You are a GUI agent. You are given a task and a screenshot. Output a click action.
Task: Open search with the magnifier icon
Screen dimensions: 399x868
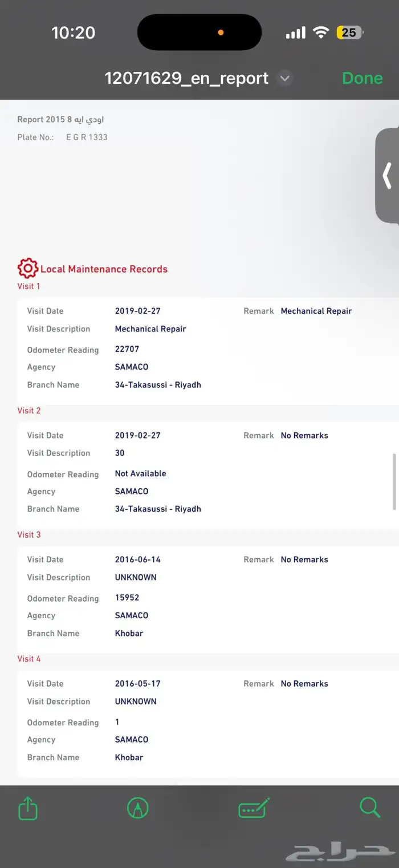click(x=369, y=808)
